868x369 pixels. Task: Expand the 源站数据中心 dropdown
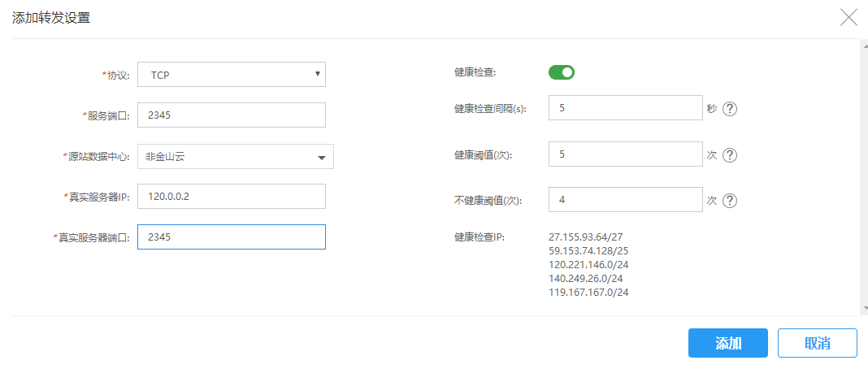coord(235,157)
